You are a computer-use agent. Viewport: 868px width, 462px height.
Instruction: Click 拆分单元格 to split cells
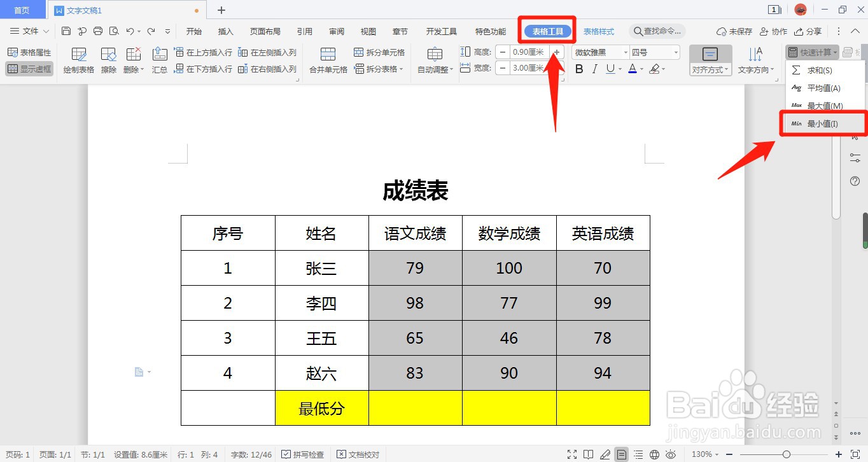click(380, 52)
